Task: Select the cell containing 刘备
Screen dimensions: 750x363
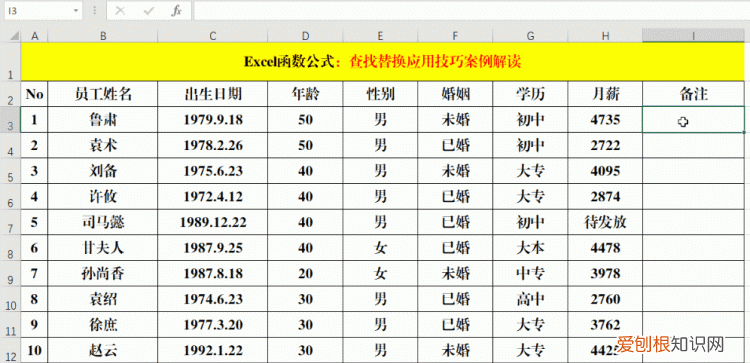Action: point(103,171)
